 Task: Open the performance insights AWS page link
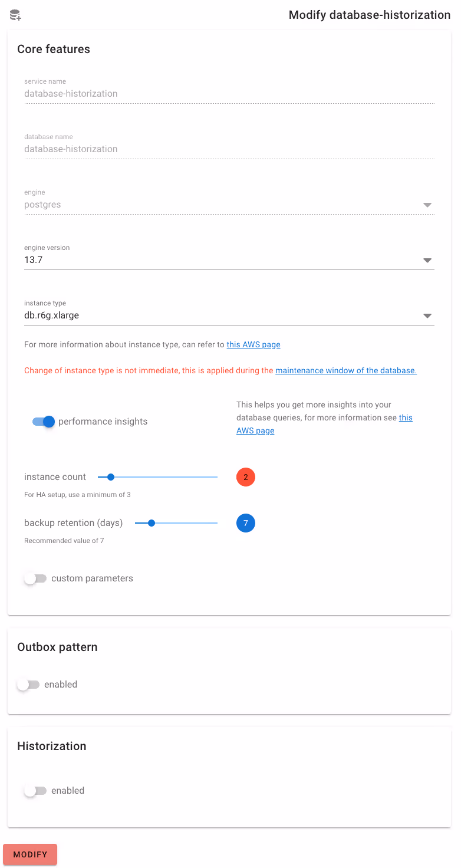tap(324, 424)
